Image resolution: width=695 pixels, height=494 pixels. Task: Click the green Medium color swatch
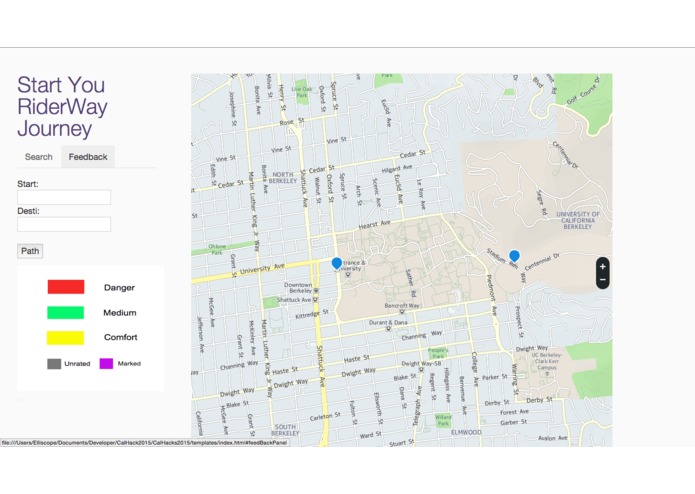[65, 312]
